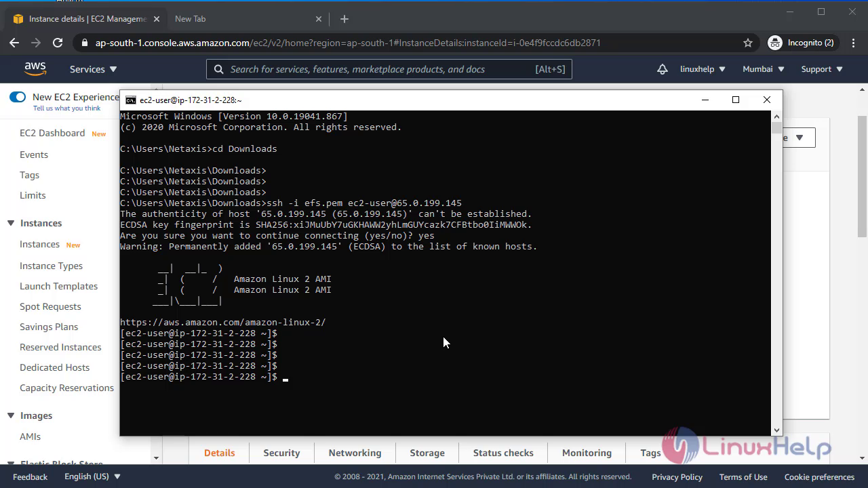868x488 pixels.
Task: Open Limits in sidebar
Action: point(33,195)
